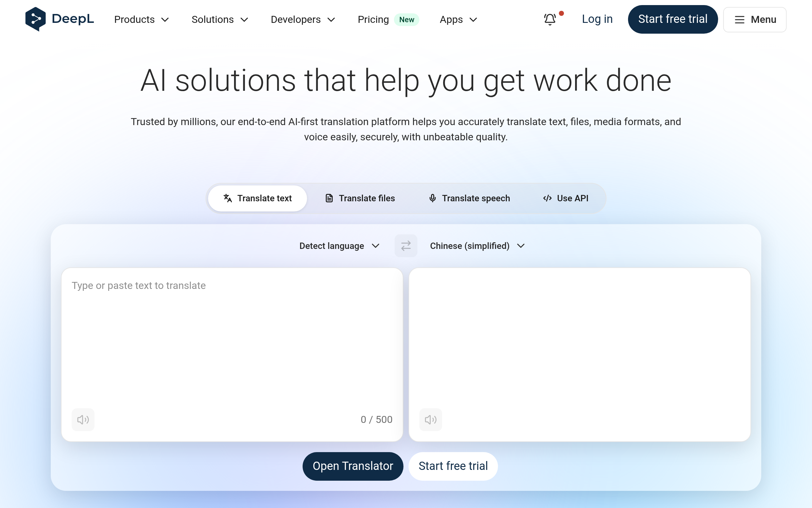Screen dimensions: 812x508
Task: Play translated text audio speaker icon
Action: click(x=430, y=419)
